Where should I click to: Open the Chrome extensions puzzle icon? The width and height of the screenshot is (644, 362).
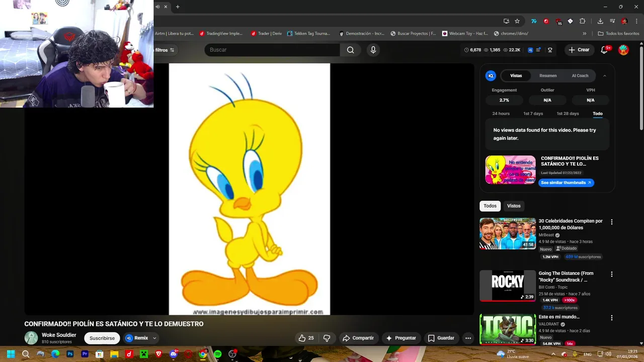(x=583, y=21)
